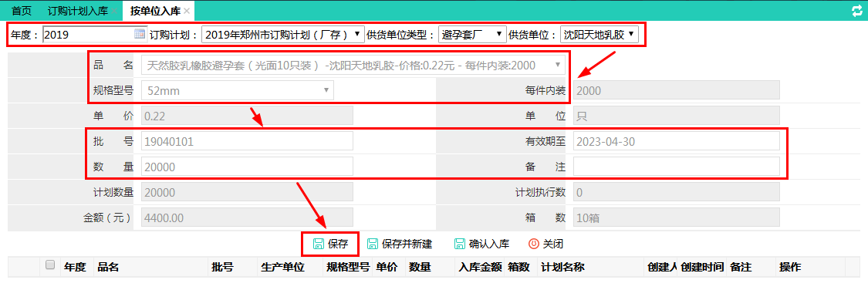Viewport: 868px width, 290px height.
Task: Click the 关闭 button
Action: click(546, 244)
